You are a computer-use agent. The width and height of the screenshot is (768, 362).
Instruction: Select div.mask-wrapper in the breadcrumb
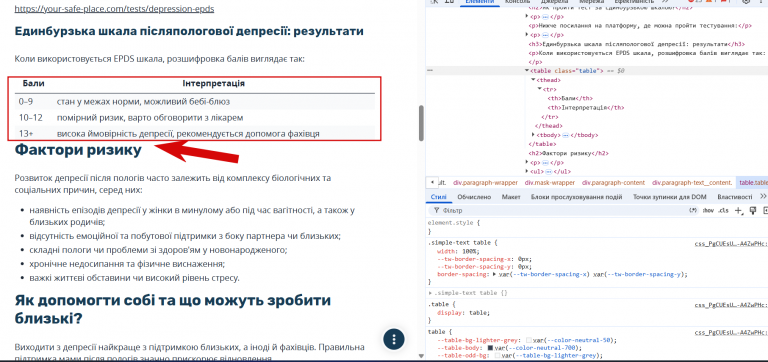click(550, 183)
